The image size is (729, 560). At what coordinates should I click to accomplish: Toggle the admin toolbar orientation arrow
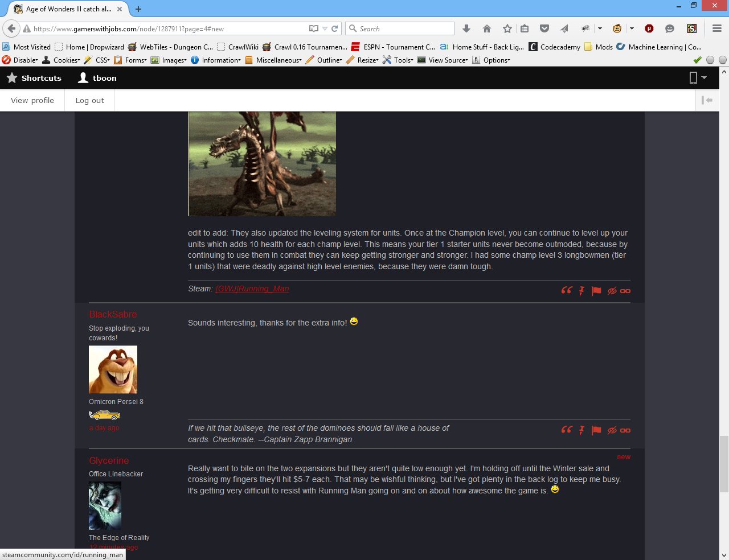[707, 100]
